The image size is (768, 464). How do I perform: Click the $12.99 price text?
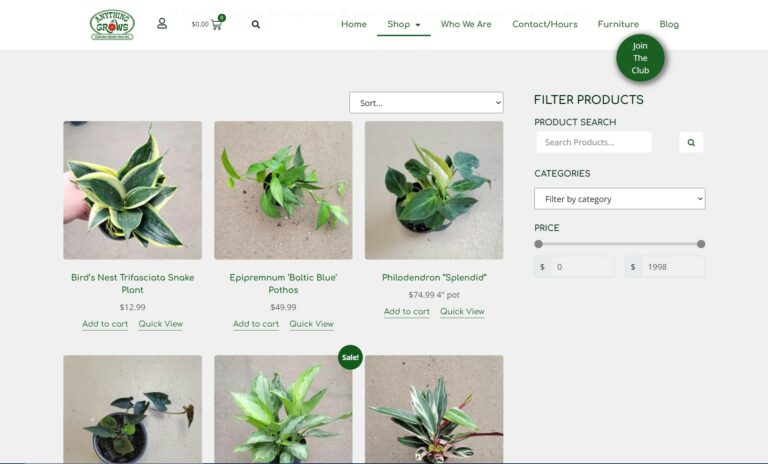coord(132,307)
